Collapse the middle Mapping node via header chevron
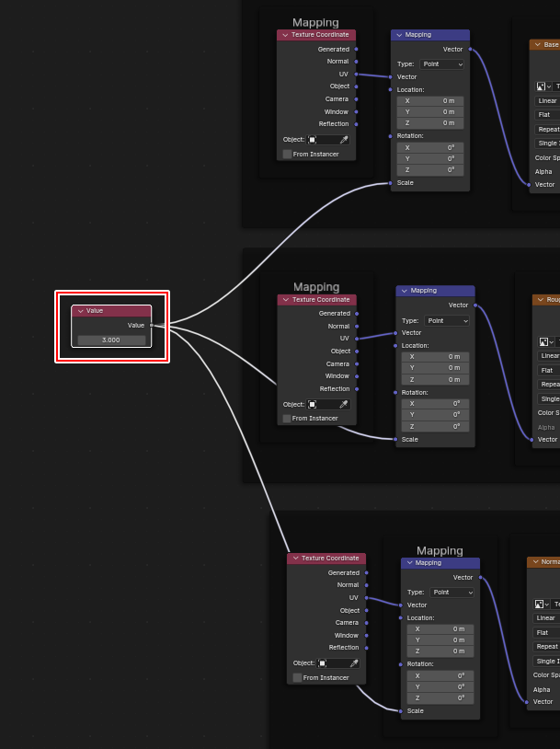Image resolution: width=560 pixels, height=749 pixels. [405, 291]
